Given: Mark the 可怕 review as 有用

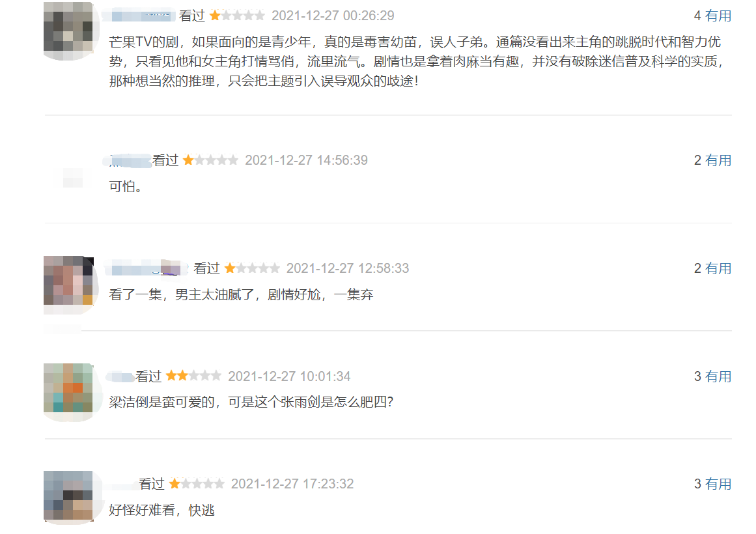Looking at the screenshot, I should point(718,161).
